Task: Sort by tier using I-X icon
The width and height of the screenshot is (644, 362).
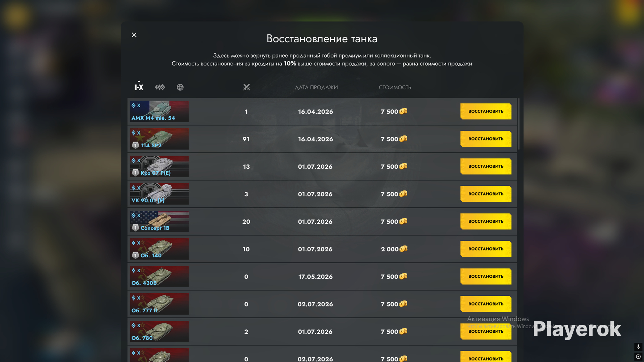Action: (139, 87)
